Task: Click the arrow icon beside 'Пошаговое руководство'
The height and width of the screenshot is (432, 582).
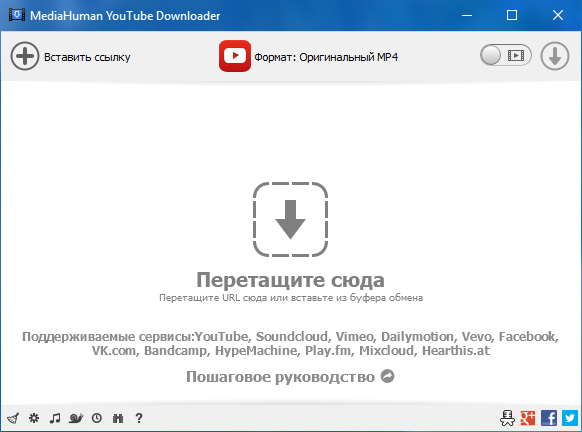Action: pos(388,376)
